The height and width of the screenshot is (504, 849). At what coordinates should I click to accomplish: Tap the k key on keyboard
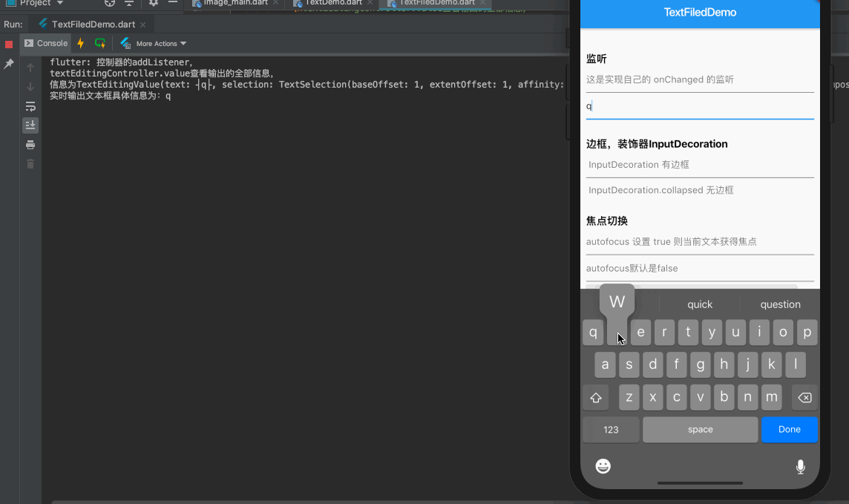772,365
